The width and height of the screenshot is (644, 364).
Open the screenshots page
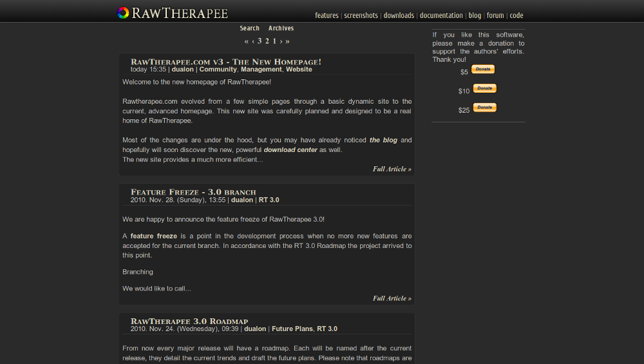(x=361, y=15)
